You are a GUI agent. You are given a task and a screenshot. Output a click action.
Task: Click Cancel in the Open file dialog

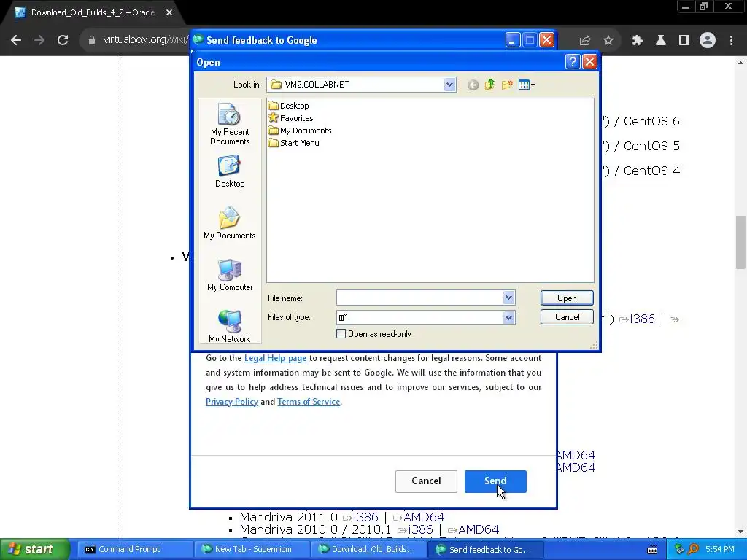point(567,317)
